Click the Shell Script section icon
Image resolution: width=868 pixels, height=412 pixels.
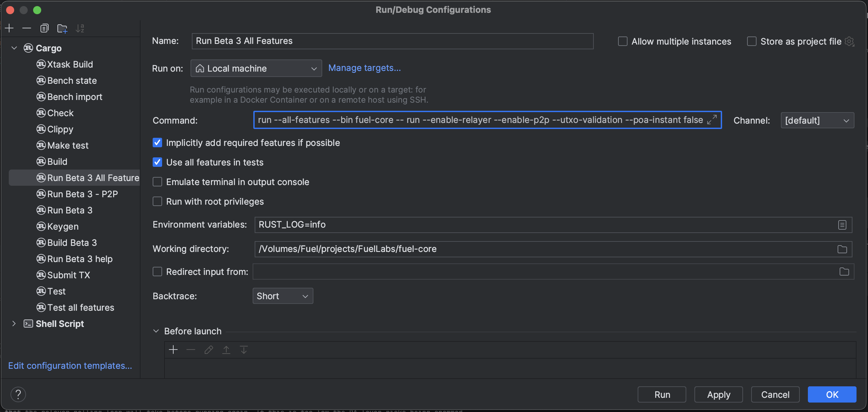coord(28,324)
